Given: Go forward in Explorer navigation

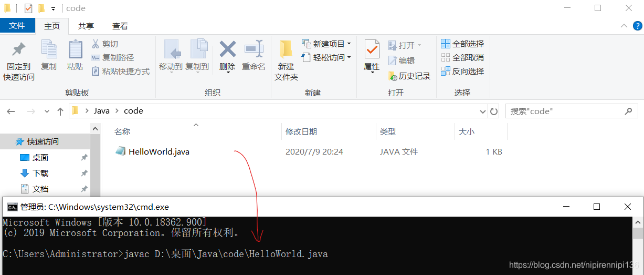Looking at the screenshot, I should (30, 111).
